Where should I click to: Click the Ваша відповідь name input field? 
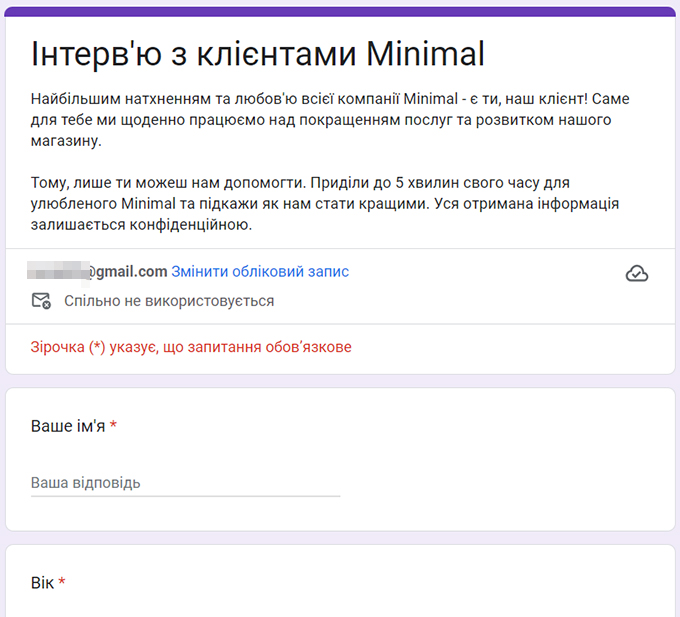click(185, 483)
